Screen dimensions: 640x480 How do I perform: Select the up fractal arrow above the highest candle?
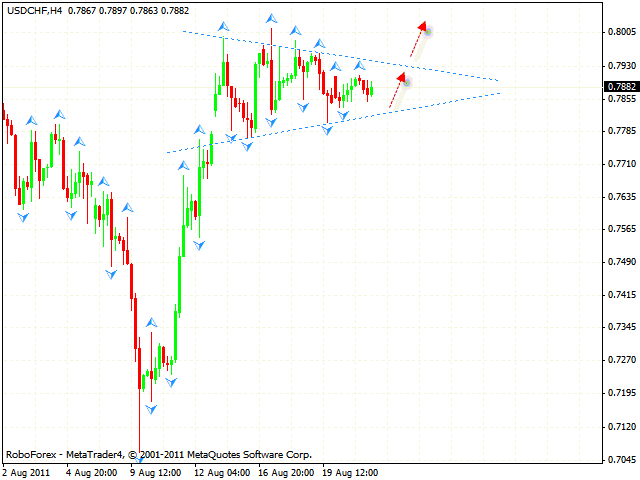click(x=271, y=19)
